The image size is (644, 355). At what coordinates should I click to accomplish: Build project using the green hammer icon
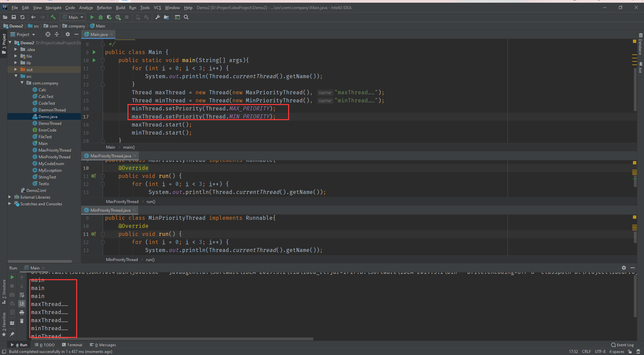coord(53,17)
